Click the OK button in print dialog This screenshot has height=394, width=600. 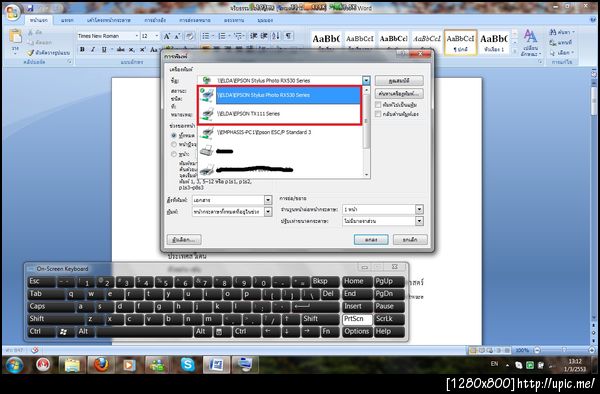371,239
